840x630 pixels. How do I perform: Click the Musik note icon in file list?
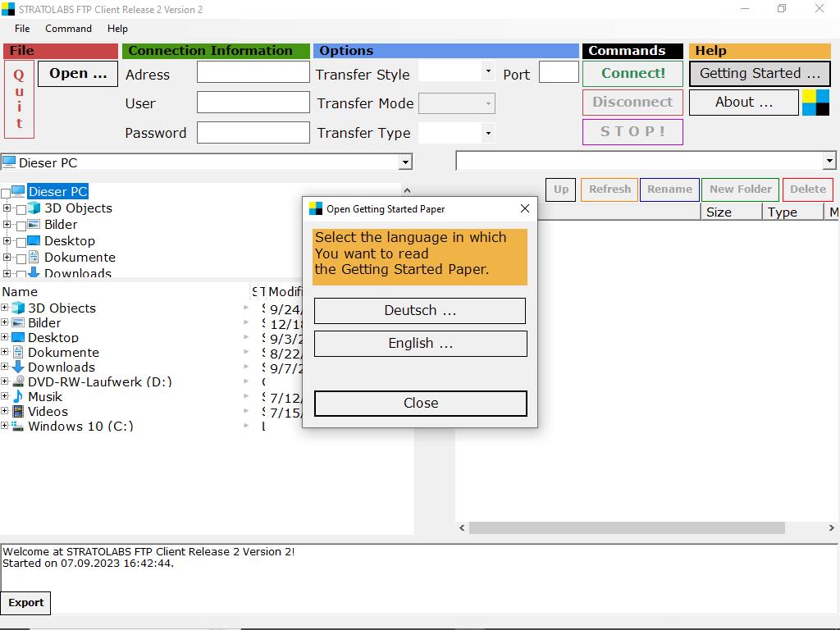coord(18,396)
